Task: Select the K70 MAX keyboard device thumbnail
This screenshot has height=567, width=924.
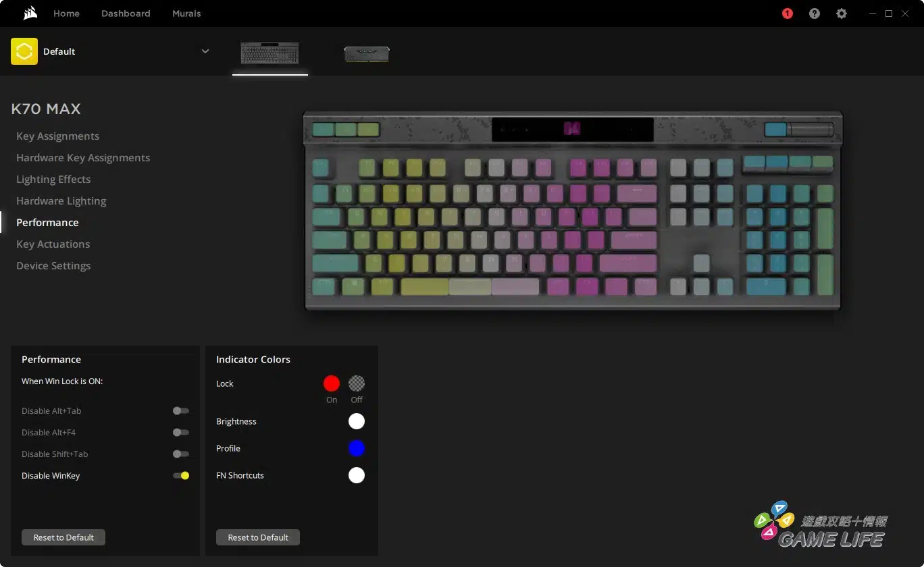Action: 269,53
